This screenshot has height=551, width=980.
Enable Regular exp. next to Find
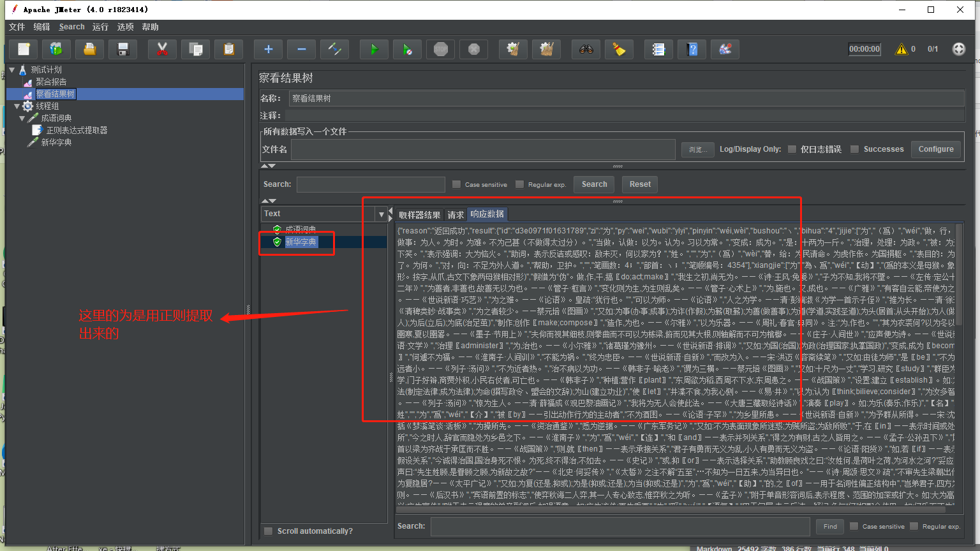pyautogui.click(x=914, y=526)
